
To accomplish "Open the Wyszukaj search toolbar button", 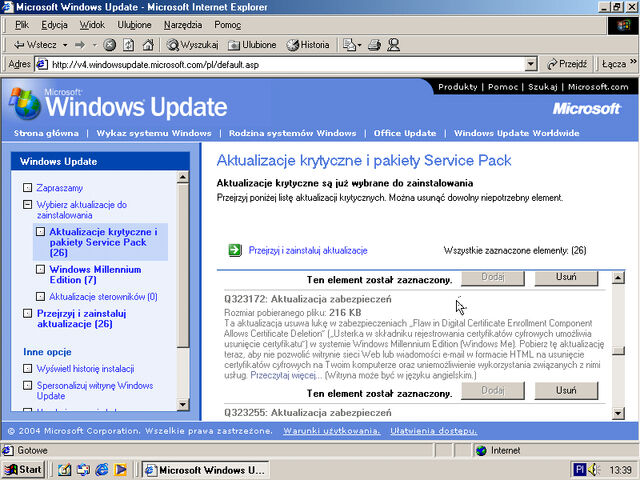I will [192, 45].
